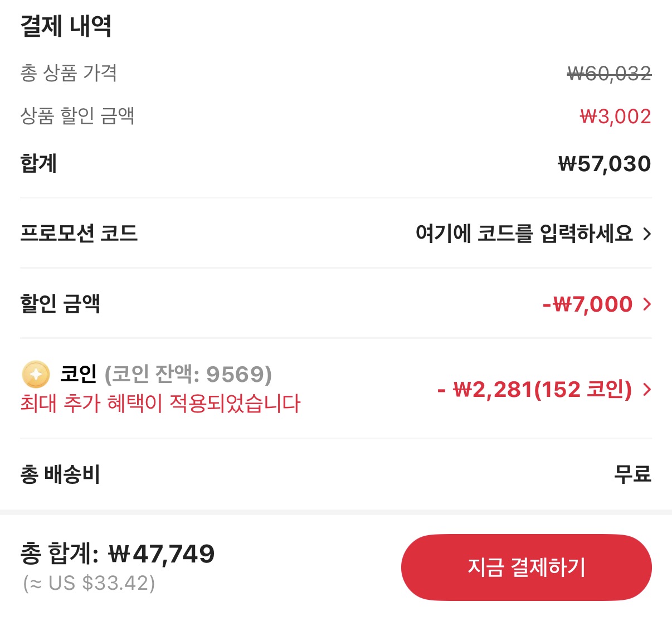The height and width of the screenshot is (621, 672).
Task: Open the promotion code entry chevron
Action: [647, 234]
